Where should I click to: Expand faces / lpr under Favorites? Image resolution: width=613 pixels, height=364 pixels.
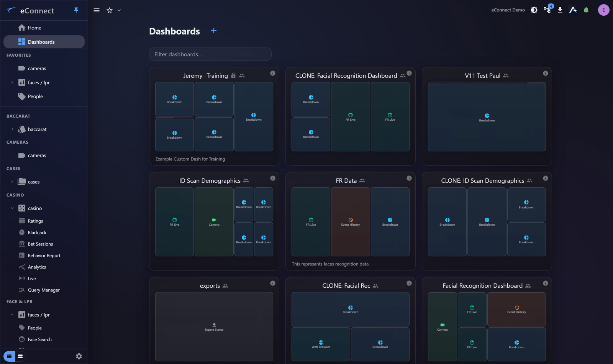click(x=12, y=82)
